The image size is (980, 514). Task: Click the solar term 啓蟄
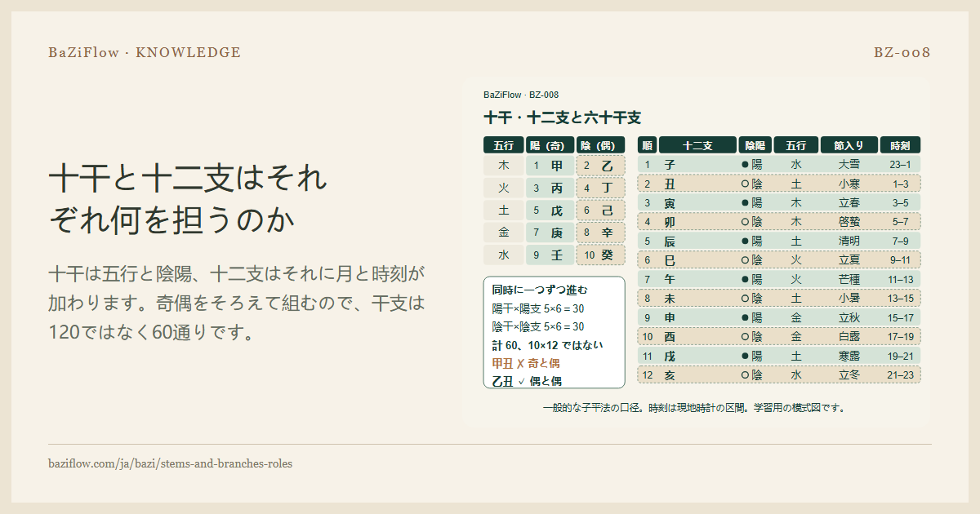849,221
